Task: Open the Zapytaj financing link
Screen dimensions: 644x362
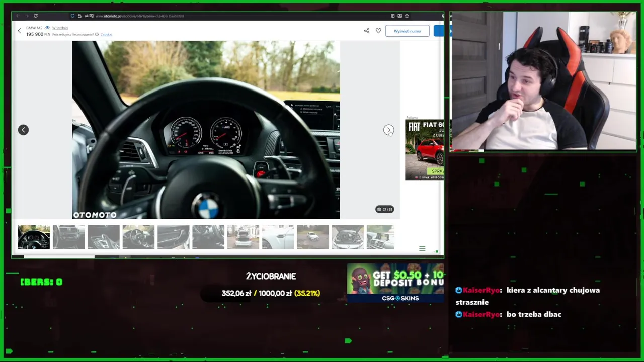Action: click(106, 34)
